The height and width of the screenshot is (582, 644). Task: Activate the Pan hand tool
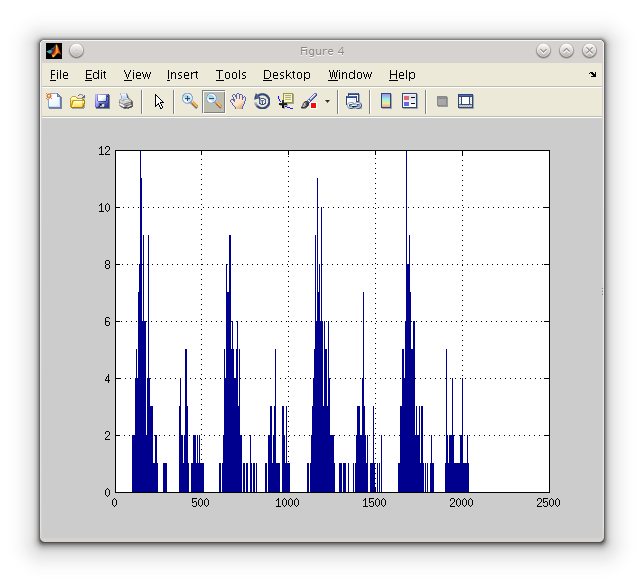238,101
